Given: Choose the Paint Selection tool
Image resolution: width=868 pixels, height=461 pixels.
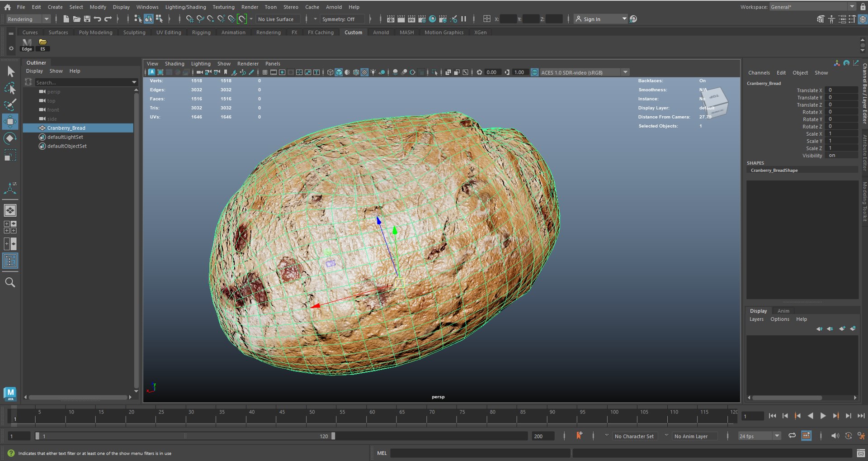Looking at the screenshot, I should click(10, 105).
